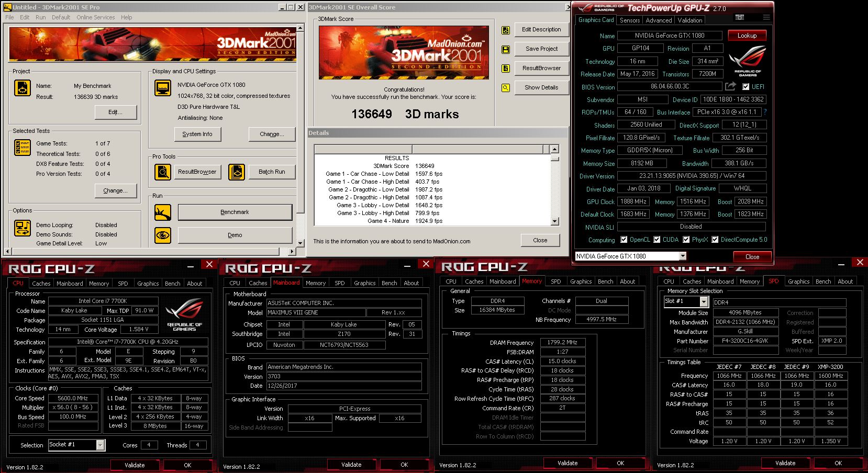Toggle the UEFI checkbox in GPU-Z
This screenshot has width=868, height=473.
point(746,87)
